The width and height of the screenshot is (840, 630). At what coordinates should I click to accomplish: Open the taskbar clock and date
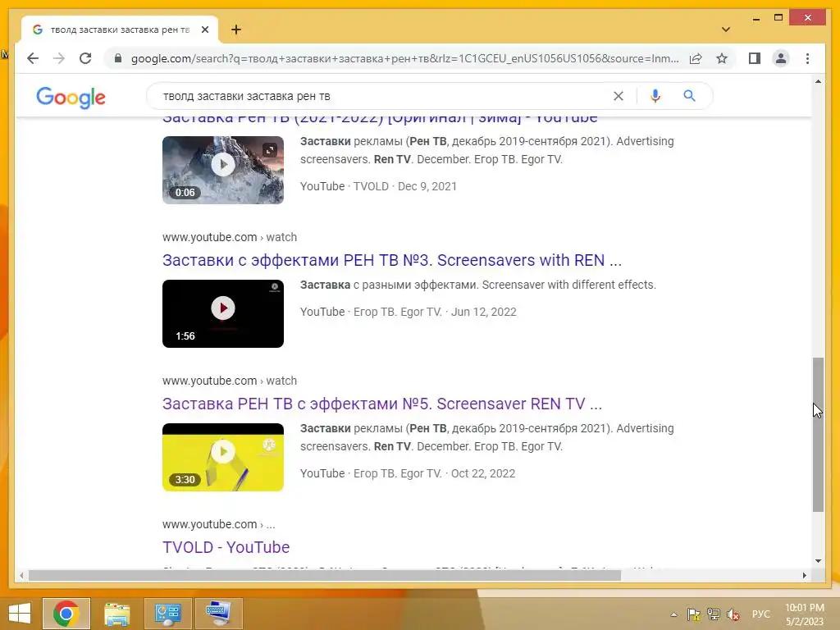tap(804, 614)
